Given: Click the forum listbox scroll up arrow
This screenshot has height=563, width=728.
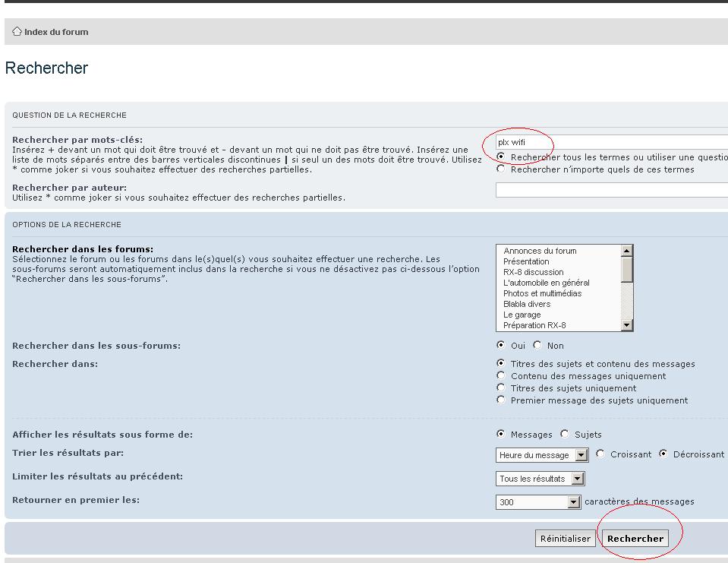Looking at the screenshot, I should point(626,251).
